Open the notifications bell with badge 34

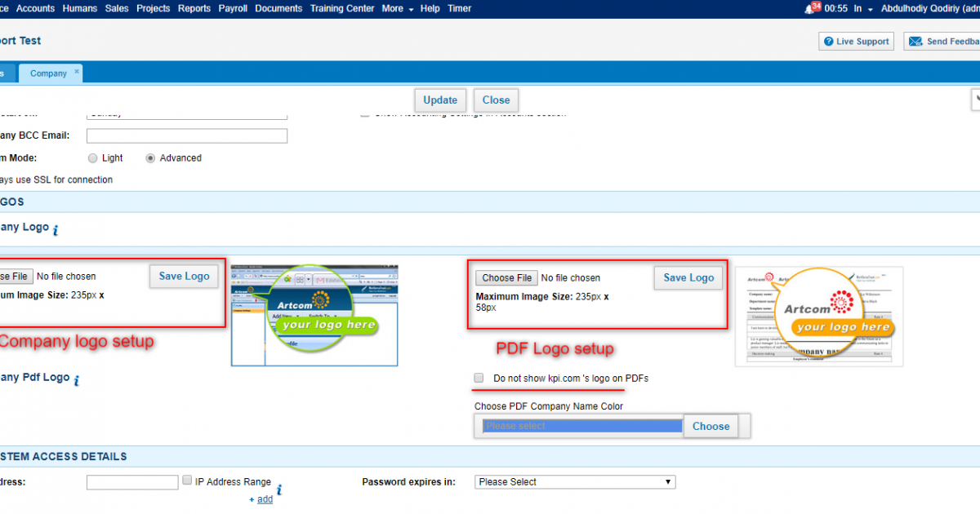[x=812, y=8]
